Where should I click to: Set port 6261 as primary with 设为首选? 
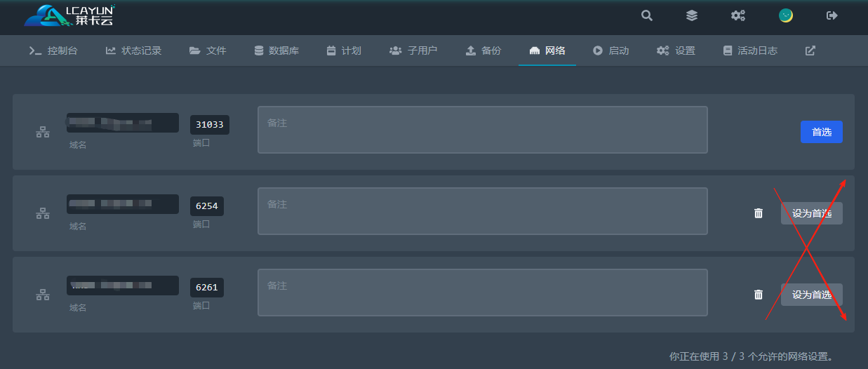coord(812,295)
